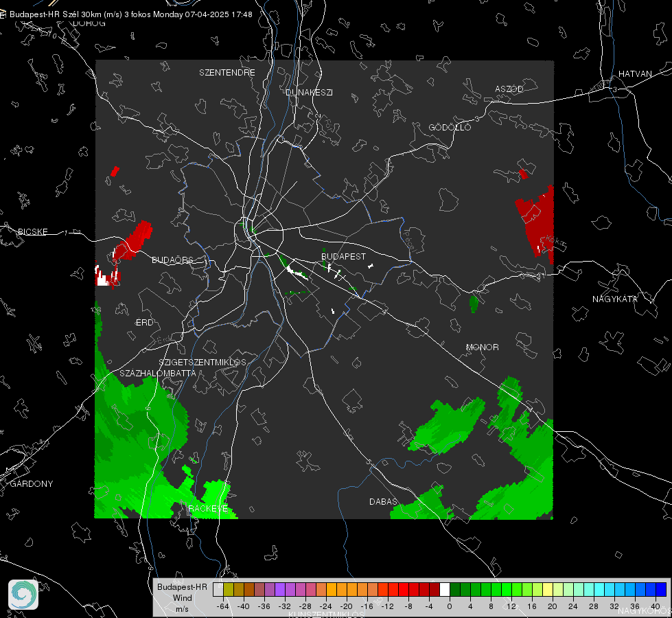Click the HATVAN town label

[635, 74]
